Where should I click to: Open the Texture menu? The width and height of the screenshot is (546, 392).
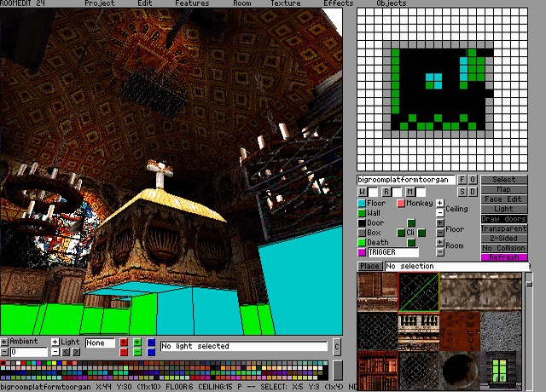285,3
